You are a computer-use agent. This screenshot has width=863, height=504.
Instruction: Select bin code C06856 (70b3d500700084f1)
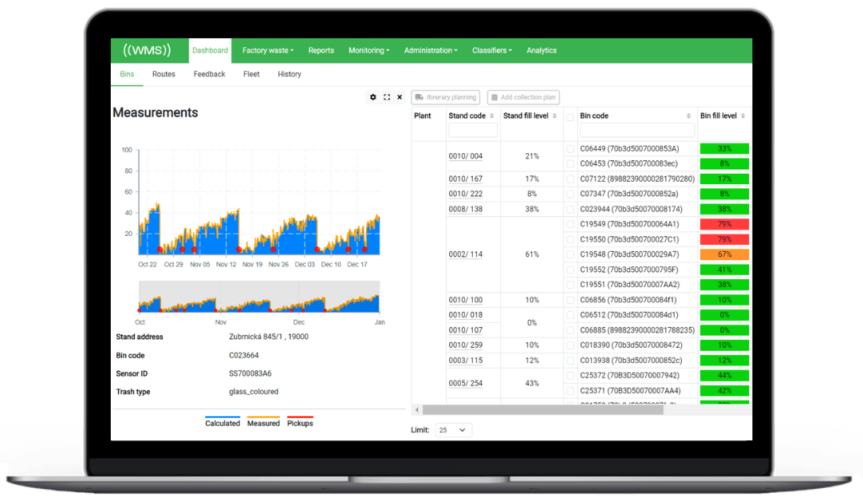(628, 301)
